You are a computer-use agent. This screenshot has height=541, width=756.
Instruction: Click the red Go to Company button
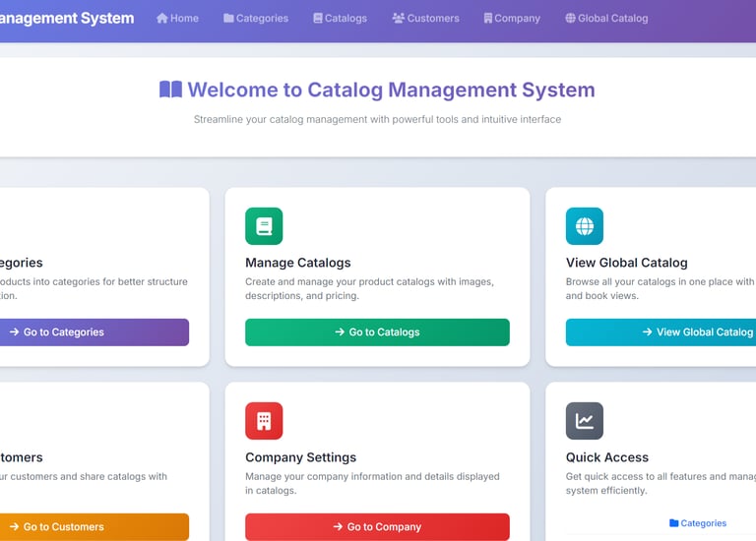coord(377,526)
